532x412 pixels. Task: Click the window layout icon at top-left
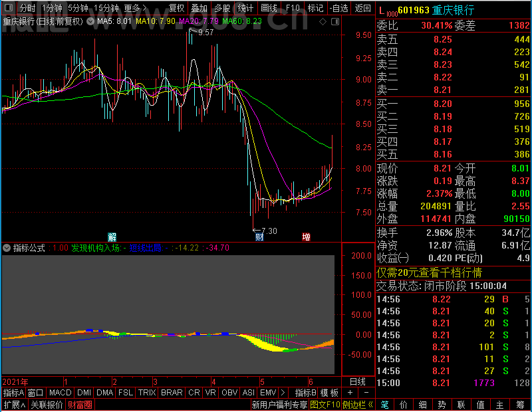(x=9, y=7)
